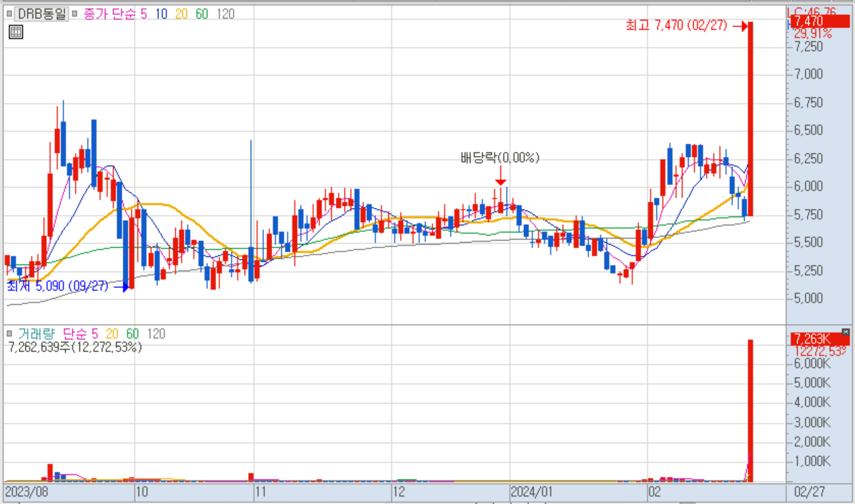Viewport: 855px width, 504px height.
Task: Click the 11 month date axis label
Action: tap(261, 491)
